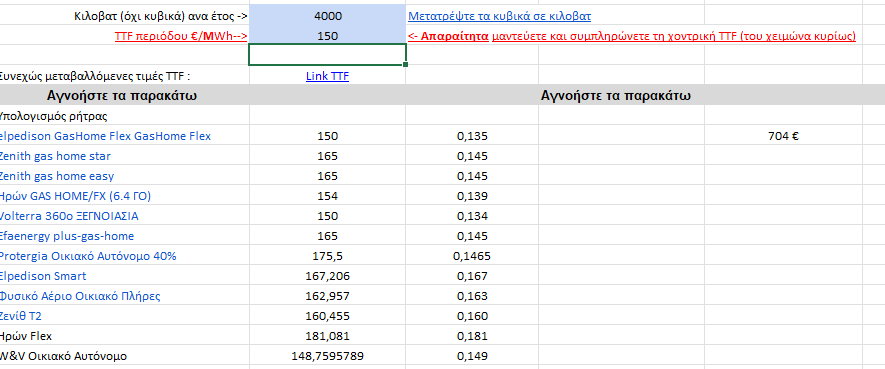
Task: Open Efaenergy plus-gas-home link
Action: coord(67,236)
